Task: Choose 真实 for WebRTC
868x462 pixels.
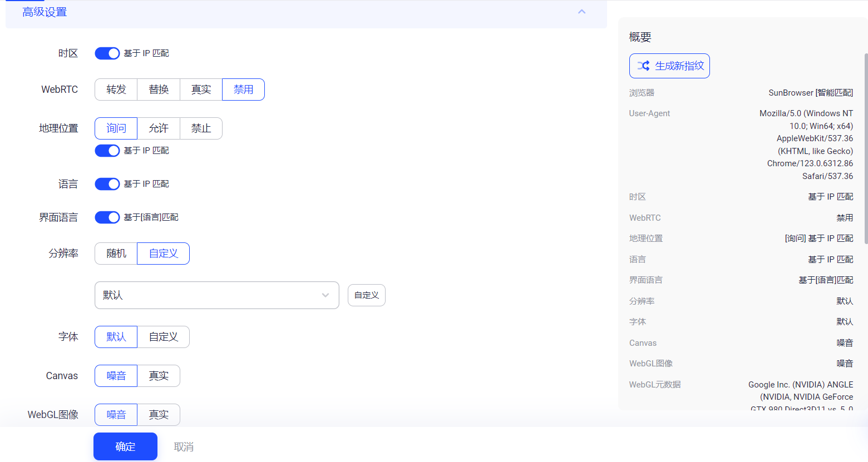Action: pyautogui.click(x=201, y=90)
